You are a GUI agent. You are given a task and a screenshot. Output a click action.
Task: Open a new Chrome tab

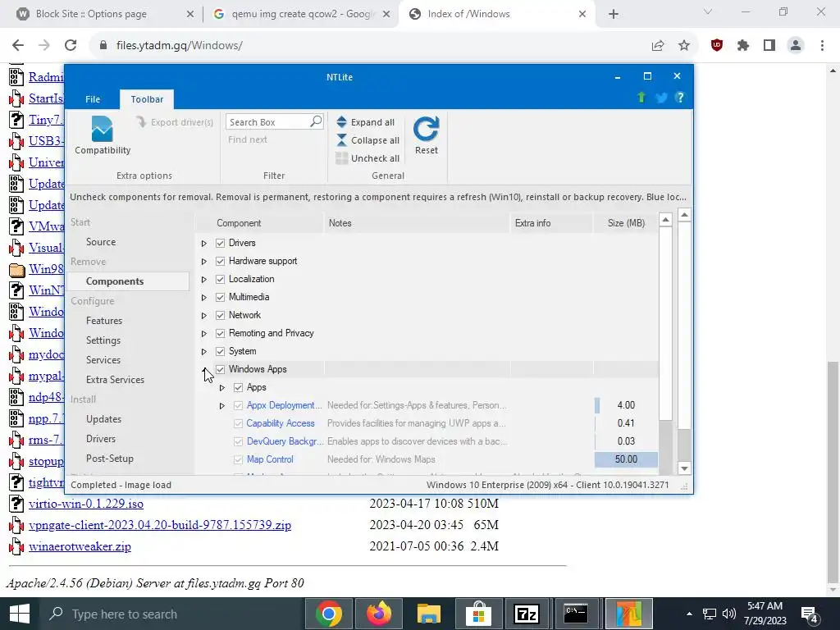614,15
